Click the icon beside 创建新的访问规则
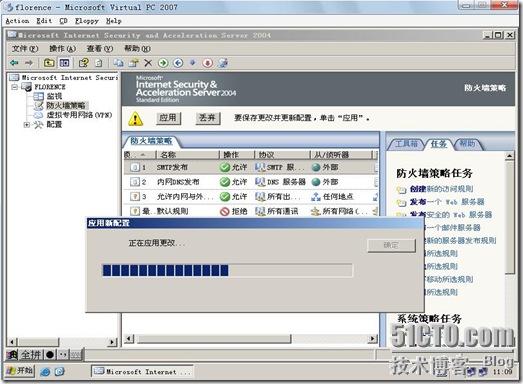This screenshot has width=523, height=384. (401, 190)
